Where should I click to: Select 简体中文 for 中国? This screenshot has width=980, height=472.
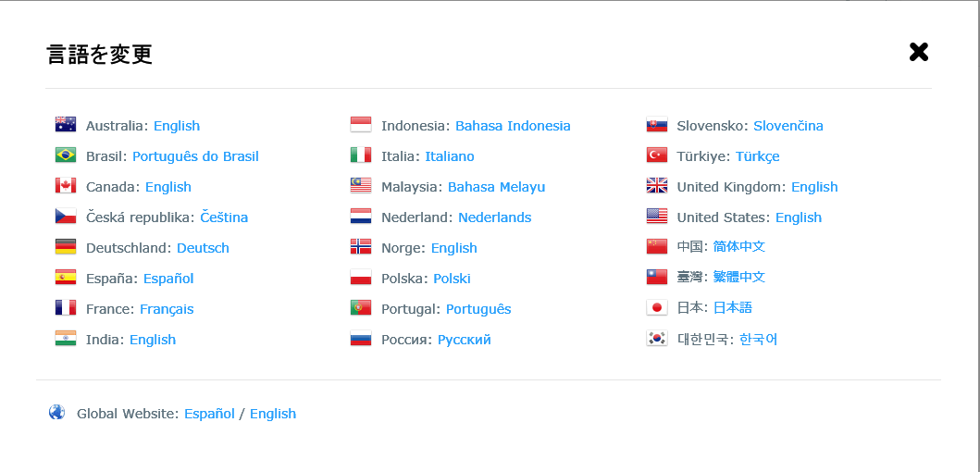click(x=739, y=246)
